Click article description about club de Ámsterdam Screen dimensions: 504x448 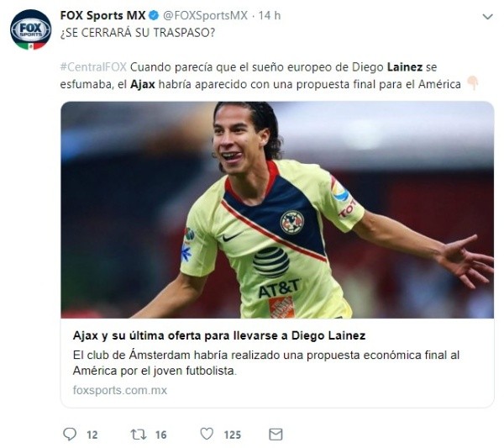click(266, 363)
